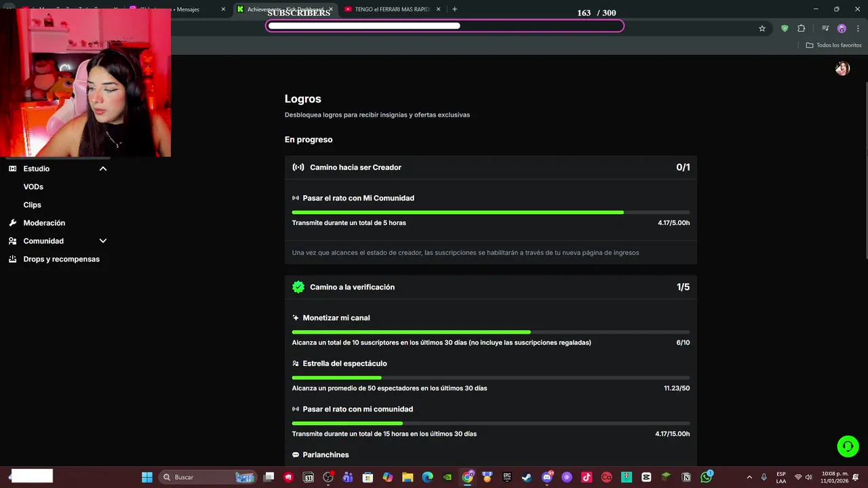Click the Moderación wrench icon
868x488 pixels.
13,223
